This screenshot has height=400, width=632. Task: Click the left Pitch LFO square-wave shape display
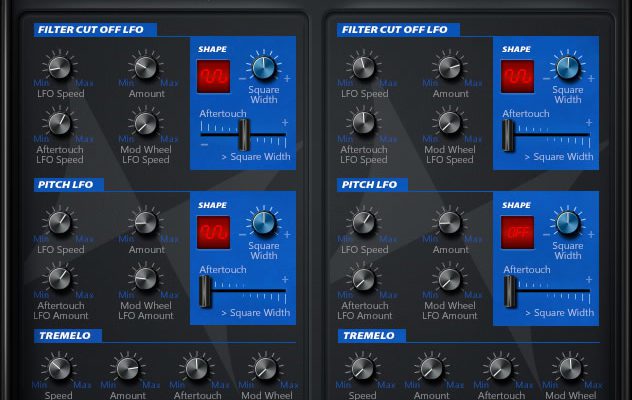point(213,229)
